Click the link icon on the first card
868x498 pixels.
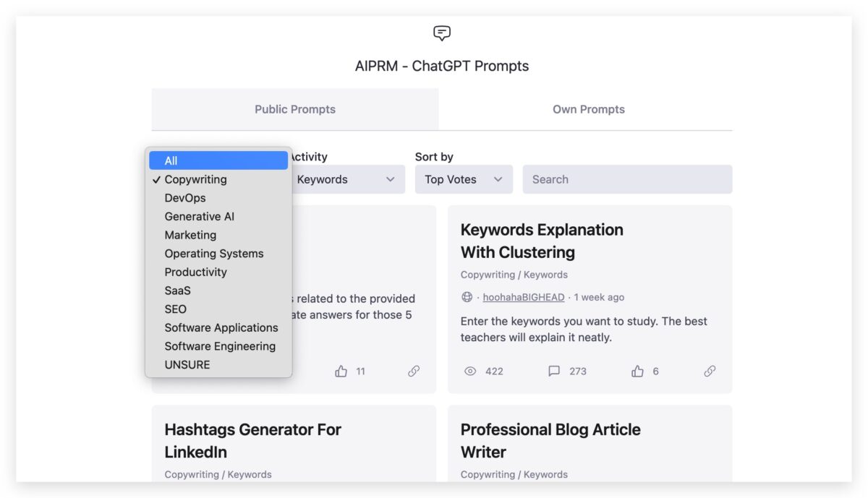(x=414, y=371)
